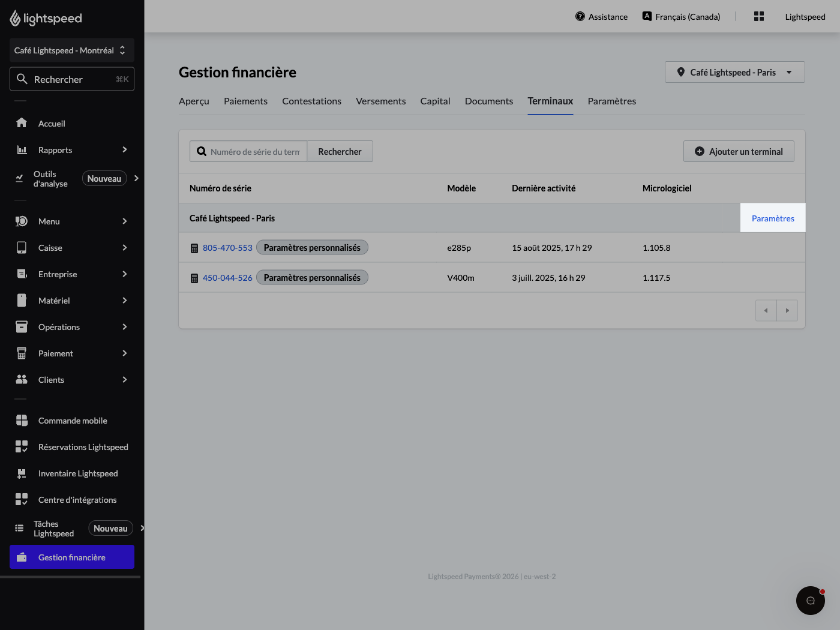This screenshot has height=630, width=840.
Task: Go to previous page of terminals
Action: tap(766, 311)
